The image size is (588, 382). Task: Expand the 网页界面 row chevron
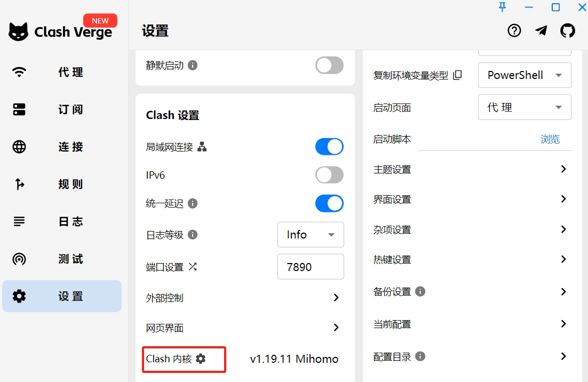point(336,328)
